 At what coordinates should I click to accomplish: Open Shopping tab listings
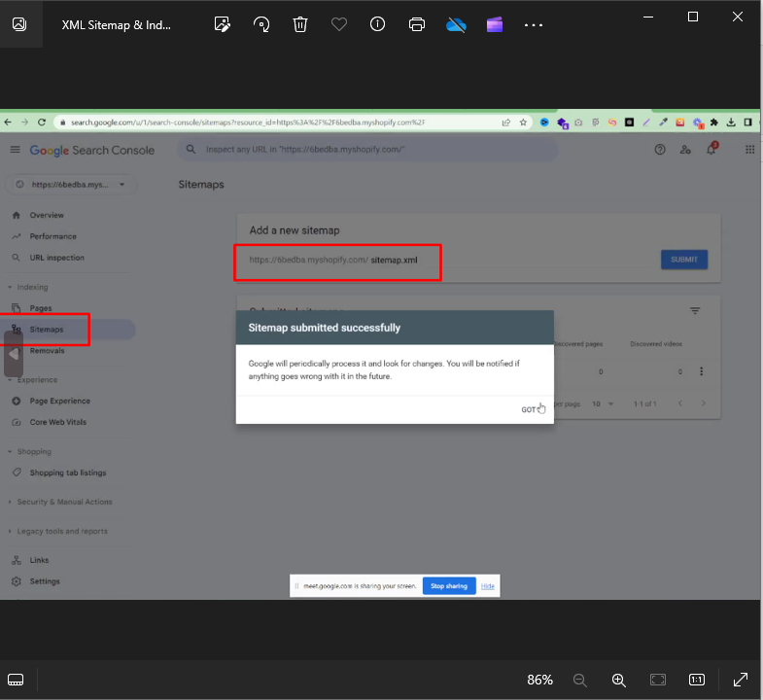click(68, 472)
